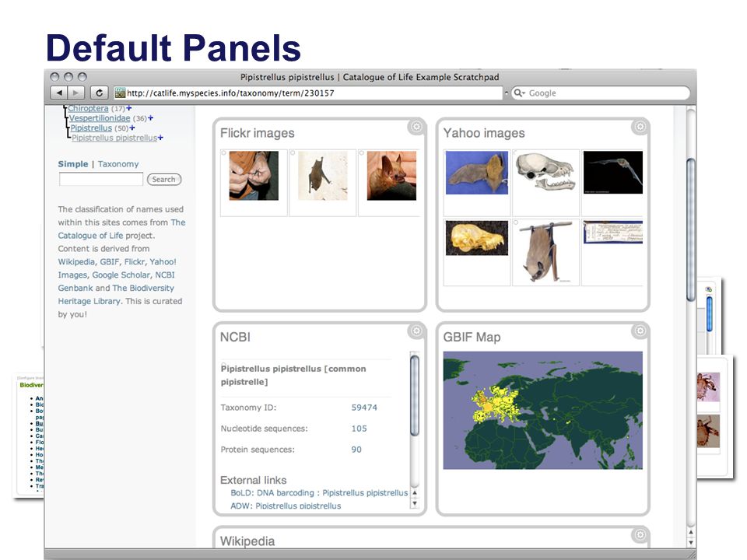Select checkbox on Flickr bat face close-up image
This screenshot has height=560, width=747.
click(x=362, y=153)
